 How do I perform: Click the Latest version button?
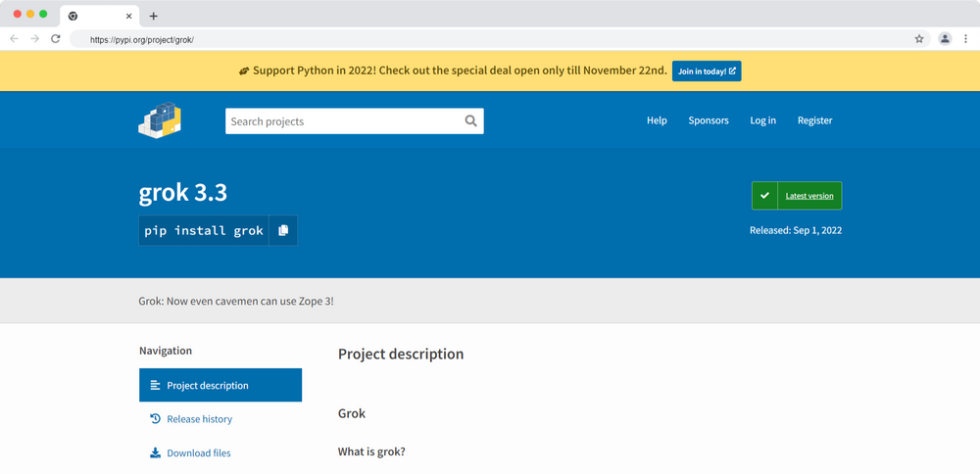808,196
